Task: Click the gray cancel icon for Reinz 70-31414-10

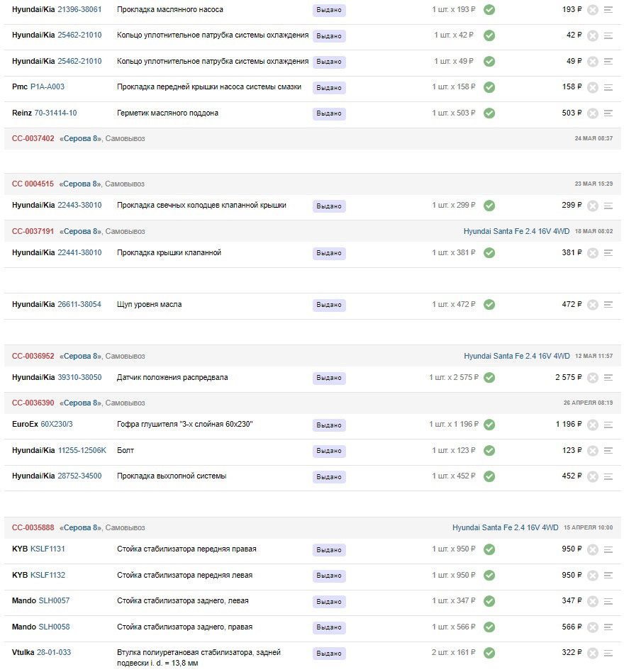Action: (x=593, y=113)
